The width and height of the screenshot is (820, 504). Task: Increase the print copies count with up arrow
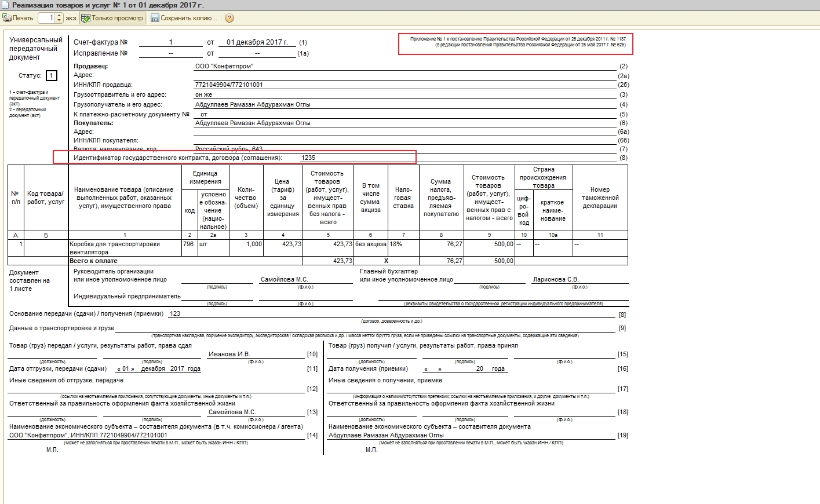pyautogui.click(x=59, y=16)
